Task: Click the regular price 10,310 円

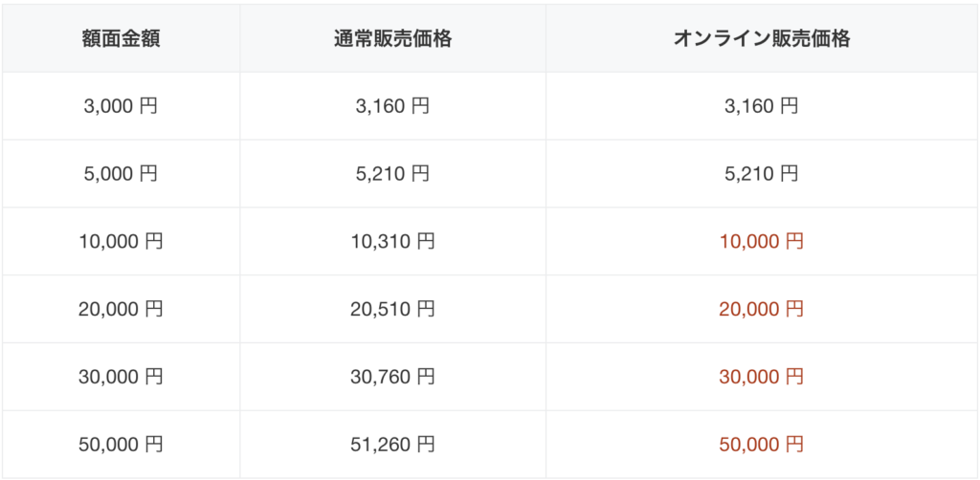Action: tap(392, 242)
